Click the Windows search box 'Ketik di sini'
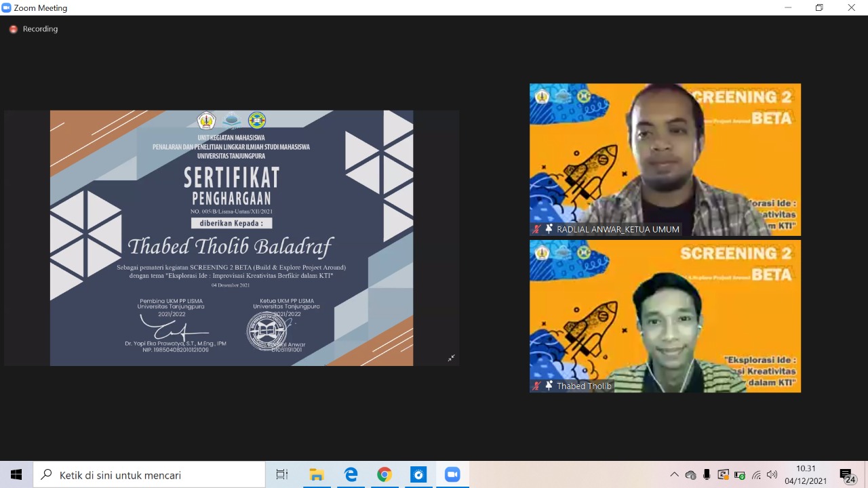Screen dimensions: 868x488 coord(149,475)
